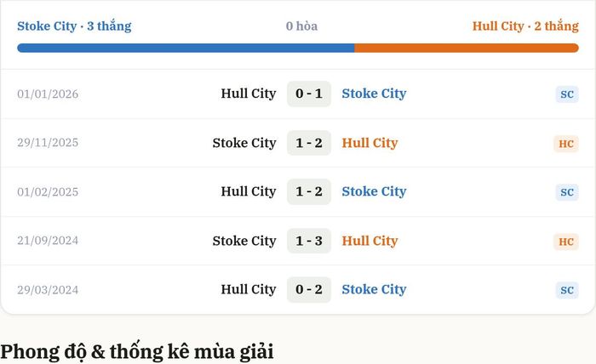
Task: Click HC badge on 21/09/2024 match
Action: (x=566, y=242)
